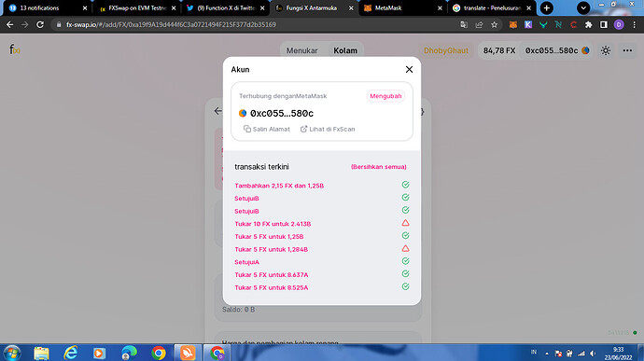Image resolution: width=644 pixels, height=361 pixels.
Task: Click failed status icon for Tukar 10 FX
Action: (405, 223)
